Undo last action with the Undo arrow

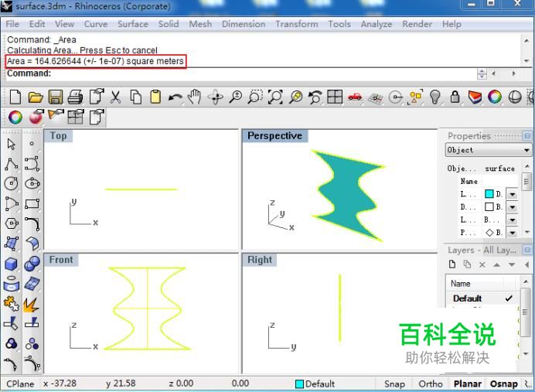[175, 98]
